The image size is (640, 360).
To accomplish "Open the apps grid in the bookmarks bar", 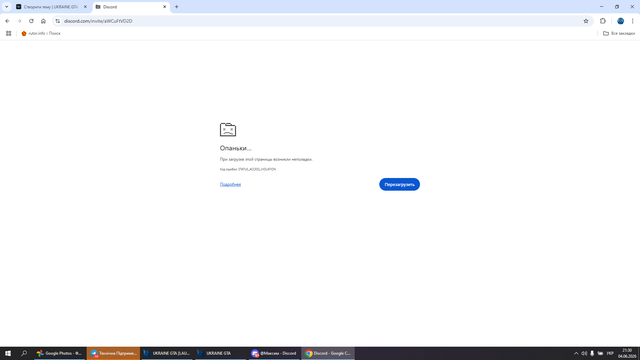I will 9,33.
